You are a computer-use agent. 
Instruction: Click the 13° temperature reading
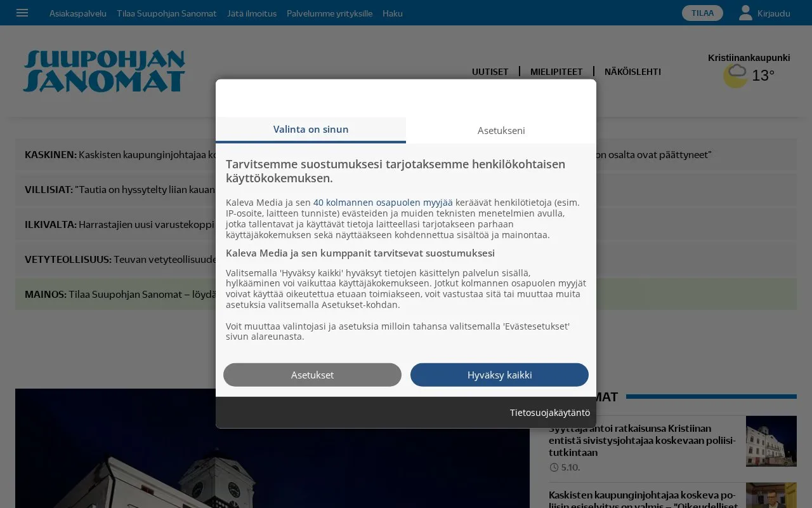763,76
